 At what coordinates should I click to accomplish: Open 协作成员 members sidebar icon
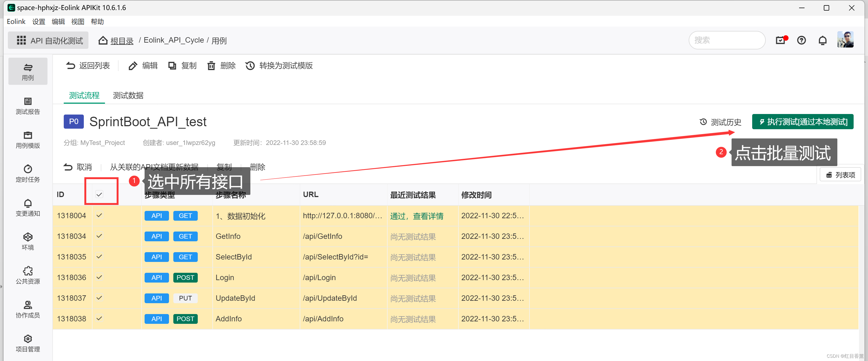[x=28, y=309]
